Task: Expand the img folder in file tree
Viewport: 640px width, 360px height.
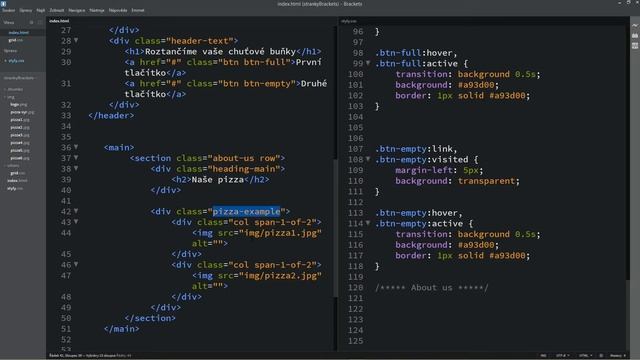Action: [10, 97]
